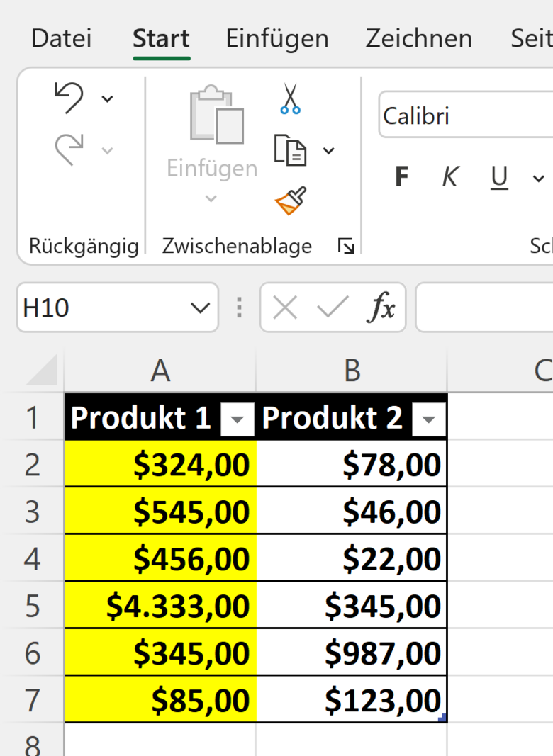Select cell with $324,00
The width and height of the screenshot is (553, 756).
coord(161,464)
